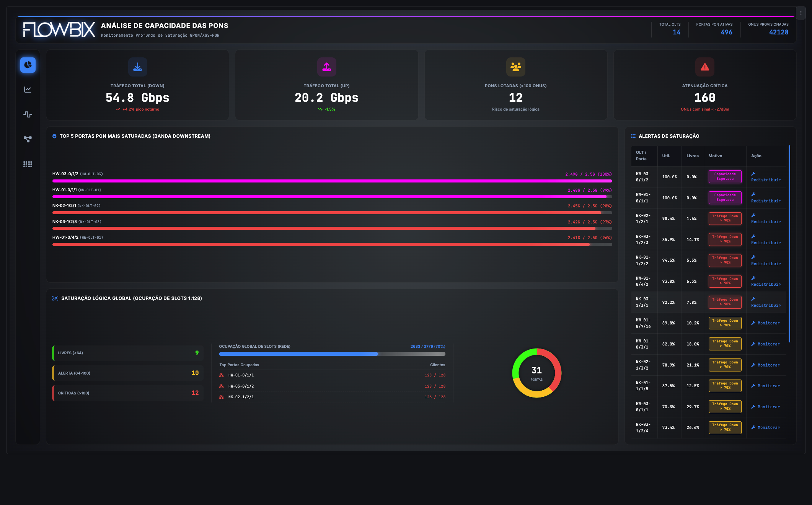
Task: Click Monitorar for NK-02-1/3/2 alert
Action: (765, 365)
